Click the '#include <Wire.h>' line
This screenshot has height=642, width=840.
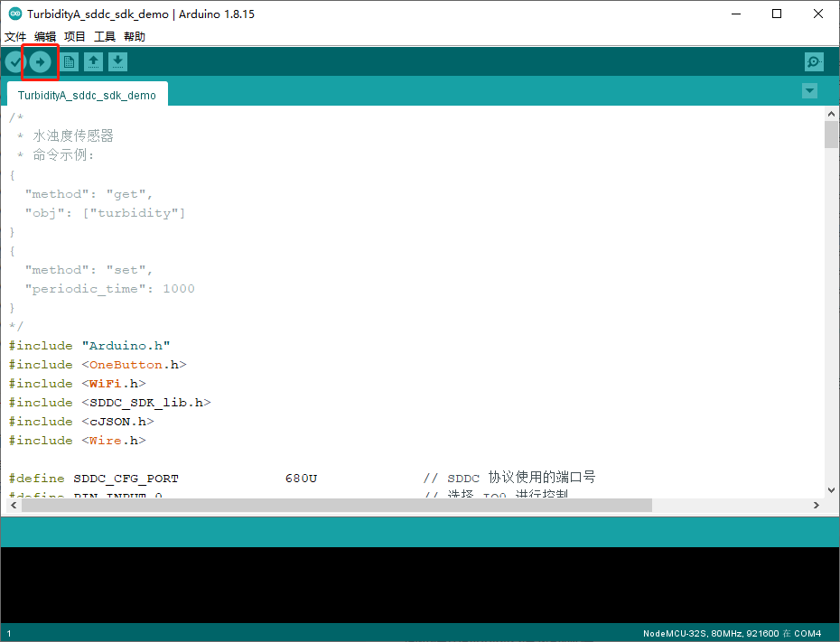click(x=77, y=441)
